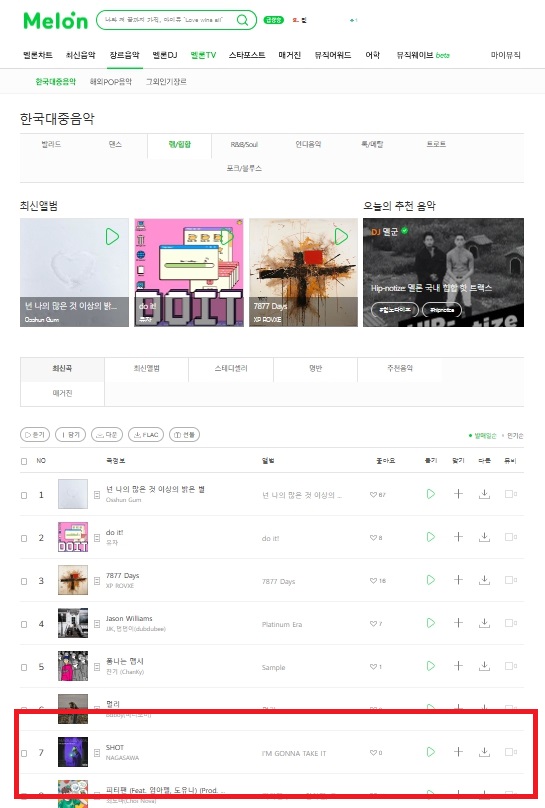Add the 7877 Days song to playlist

coord(458,580)
